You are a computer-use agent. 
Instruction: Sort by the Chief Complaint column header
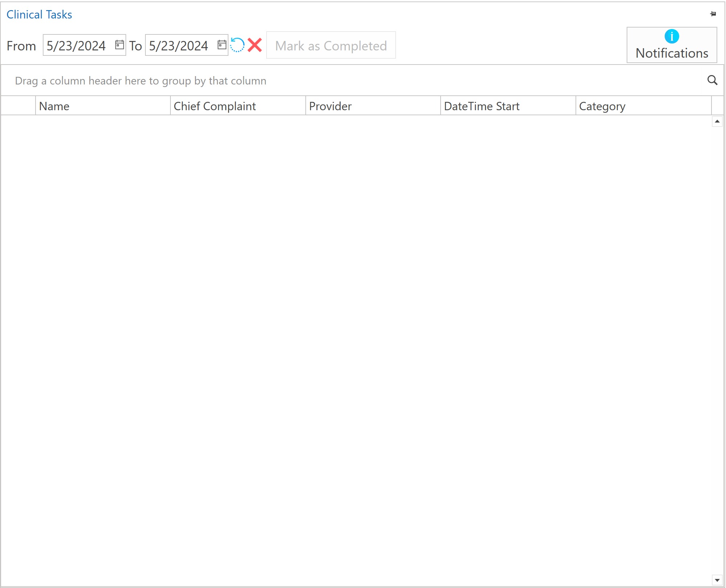(238, 106)
